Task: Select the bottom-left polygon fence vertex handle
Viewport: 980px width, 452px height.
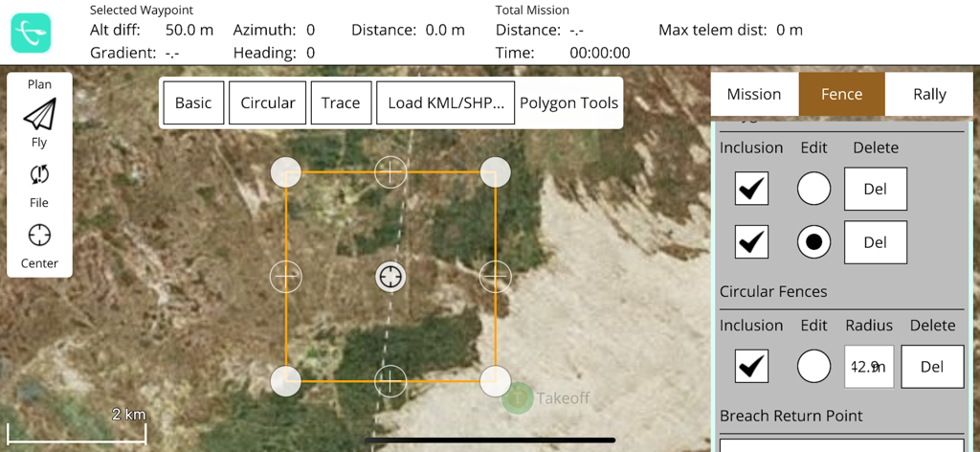Action: 285,381
